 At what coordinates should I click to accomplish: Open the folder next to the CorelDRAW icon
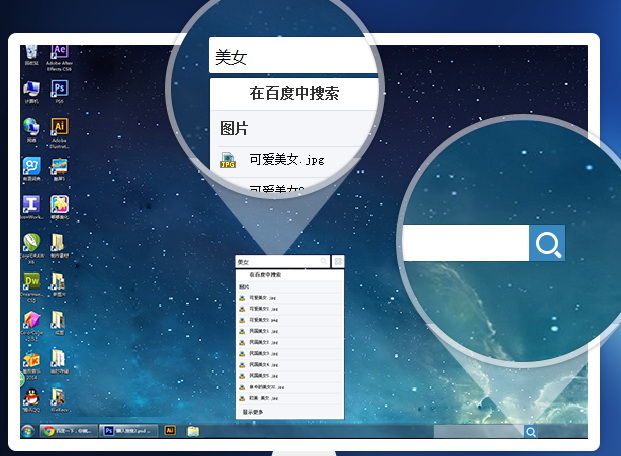(59, 246)
